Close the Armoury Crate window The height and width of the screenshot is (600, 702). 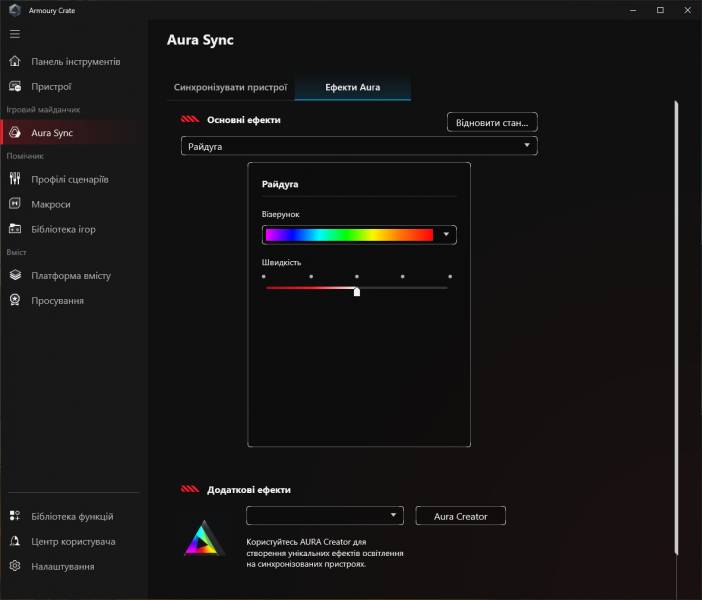(x=688, y=10)
